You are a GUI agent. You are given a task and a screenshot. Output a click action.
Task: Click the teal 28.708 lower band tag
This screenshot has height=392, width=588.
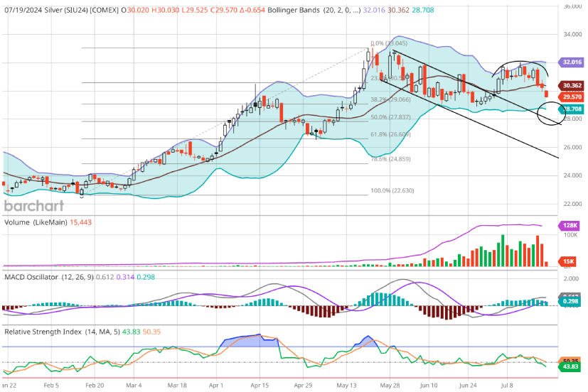[572, 109]
